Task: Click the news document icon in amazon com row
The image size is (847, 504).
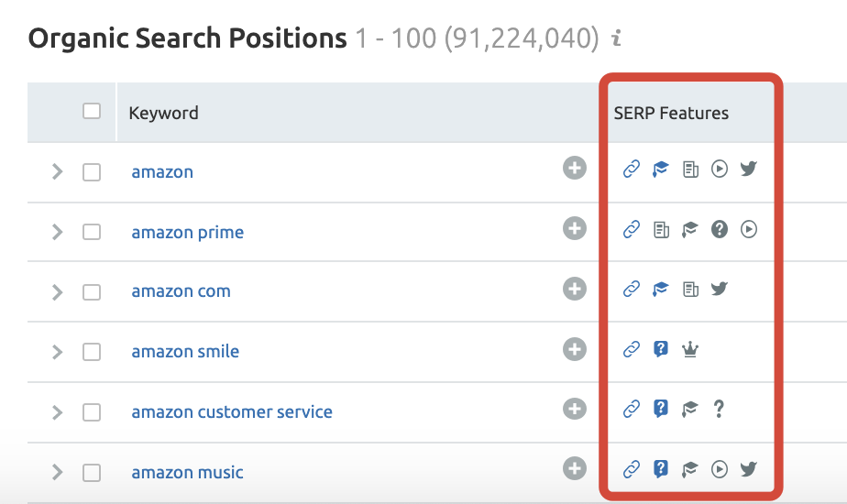Action: 690,289
